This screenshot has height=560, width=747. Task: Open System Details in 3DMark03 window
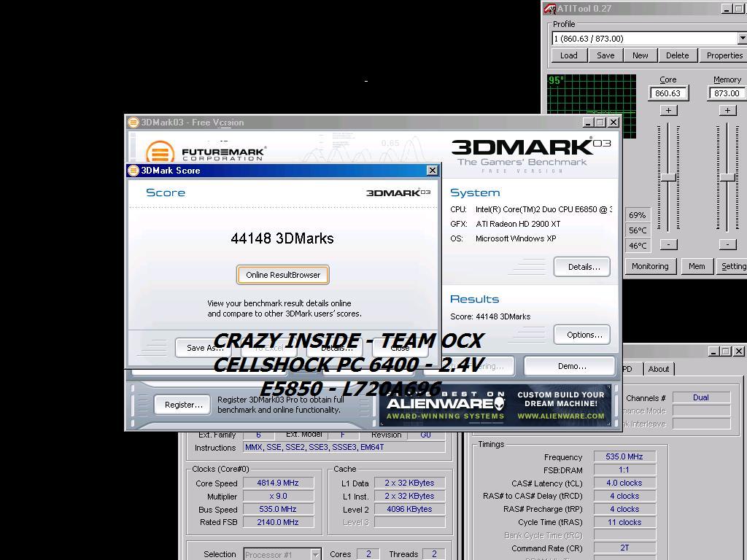coord(581,267)
